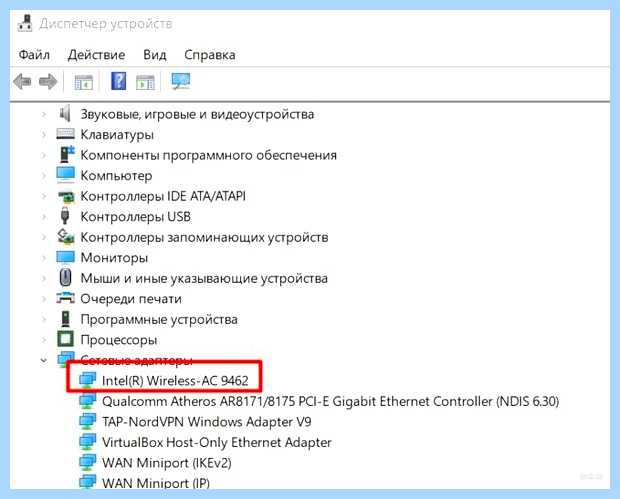The image size is (620, 499).
Task: Select the Мониторы category label
Action: pos(114,258)
